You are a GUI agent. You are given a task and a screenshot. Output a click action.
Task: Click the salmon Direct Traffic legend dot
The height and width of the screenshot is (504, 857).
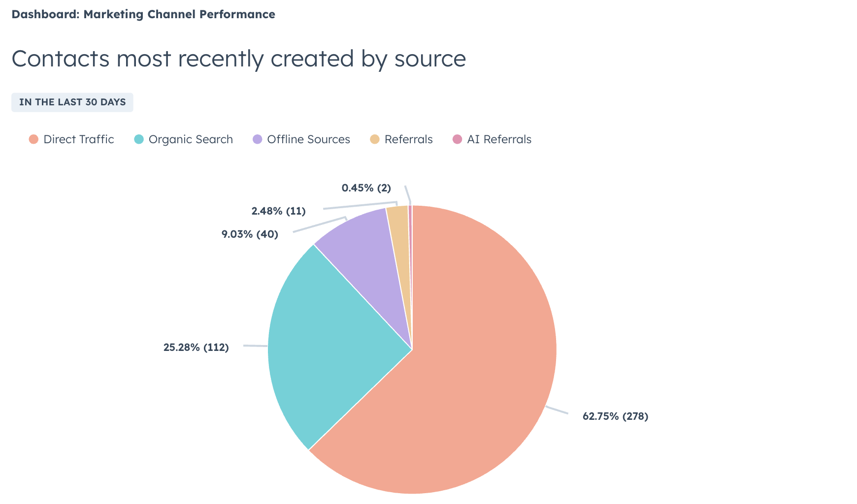pyautogui.click(x=33, y=139)
